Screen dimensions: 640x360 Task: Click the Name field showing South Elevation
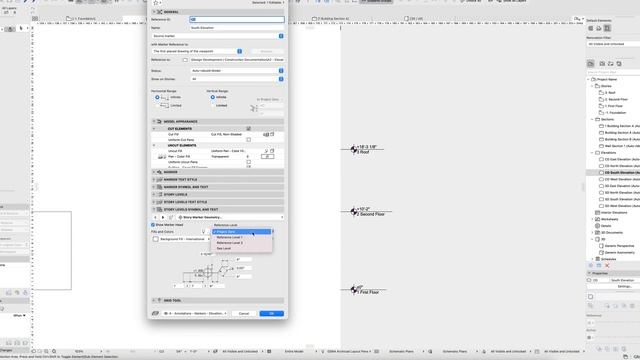point(237,27)
